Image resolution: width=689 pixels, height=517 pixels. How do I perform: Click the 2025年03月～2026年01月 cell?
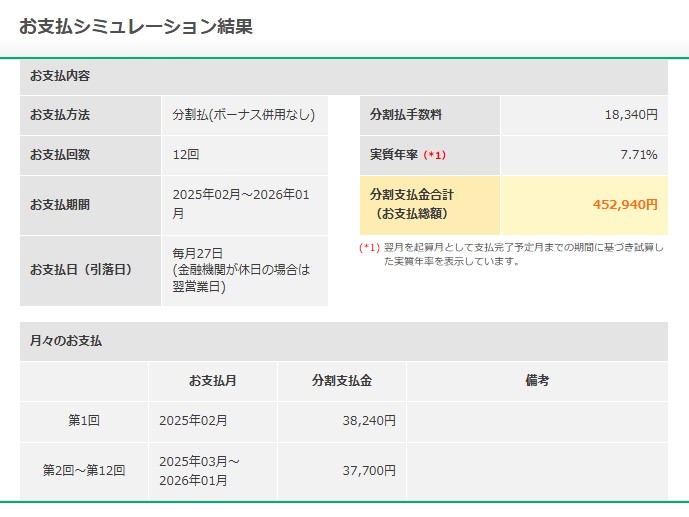199,471
